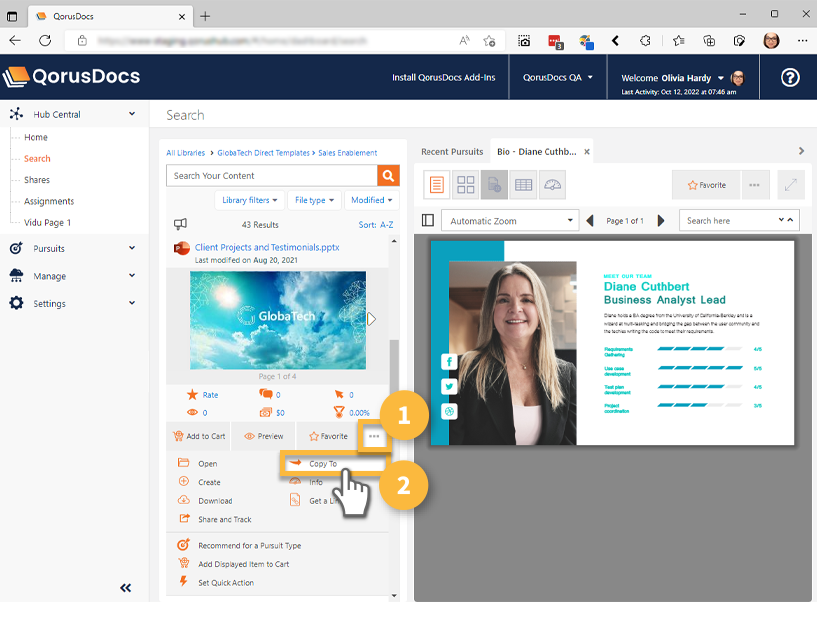
Task: Advance the slide thumbnail to next page
Action: click(371, 319)
